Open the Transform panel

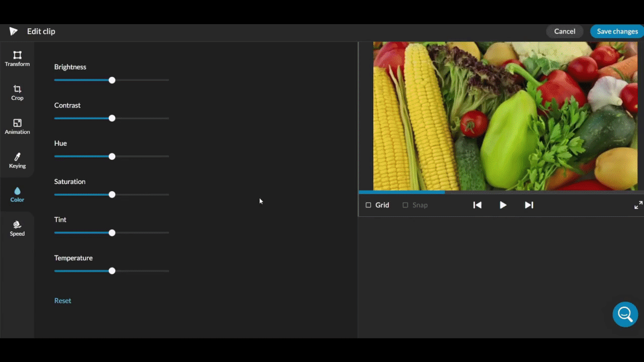click(17, 59)
